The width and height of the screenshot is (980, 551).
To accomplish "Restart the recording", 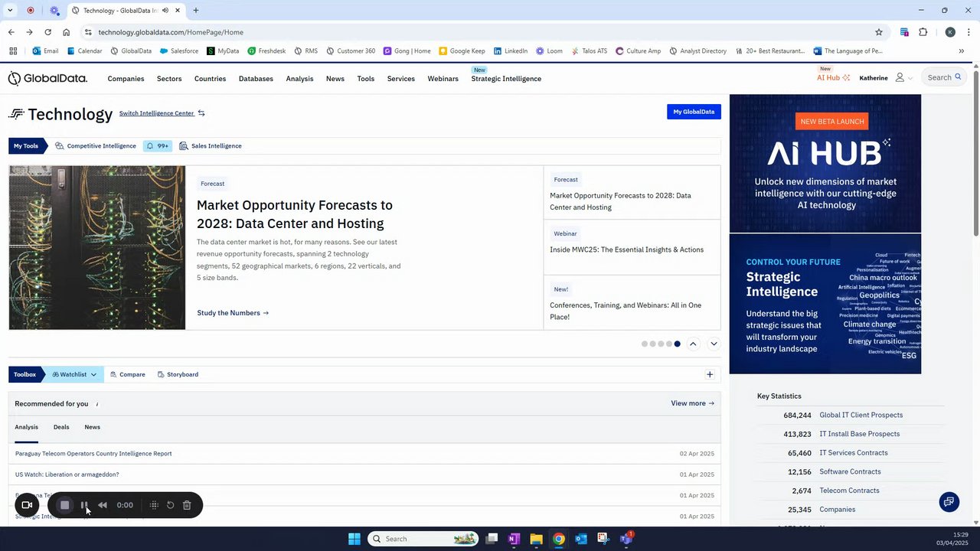I will click(171, 505).
